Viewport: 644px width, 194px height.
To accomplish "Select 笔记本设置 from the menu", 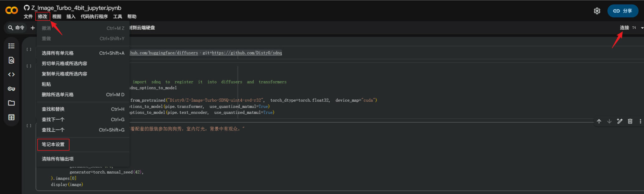I will 53,145.
